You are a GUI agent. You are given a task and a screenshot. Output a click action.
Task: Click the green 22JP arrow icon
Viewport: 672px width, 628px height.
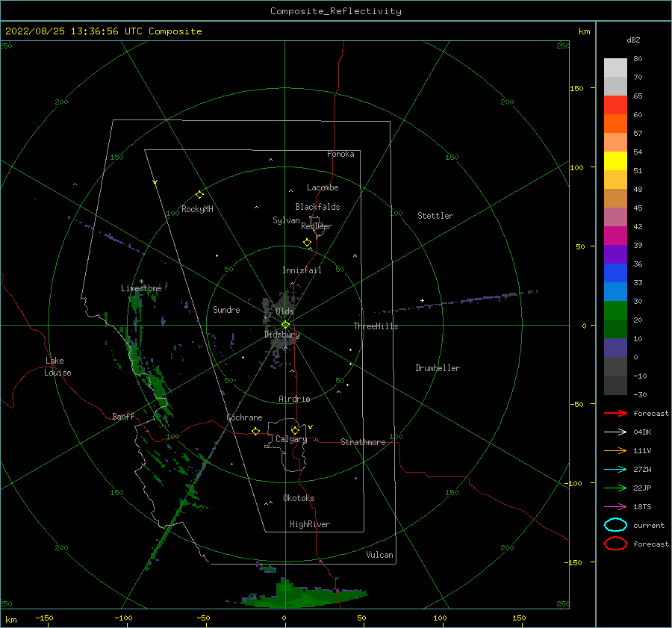[615, 488]
